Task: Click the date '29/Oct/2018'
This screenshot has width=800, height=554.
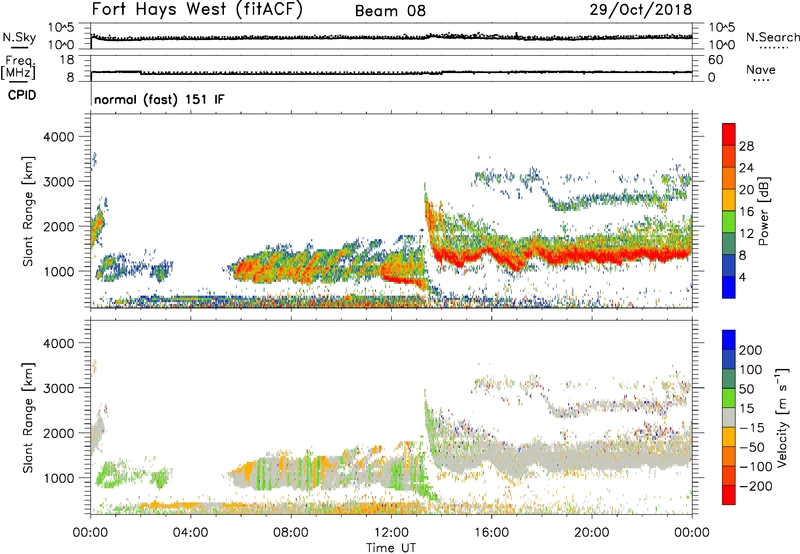Action: [x=641, y=10]
